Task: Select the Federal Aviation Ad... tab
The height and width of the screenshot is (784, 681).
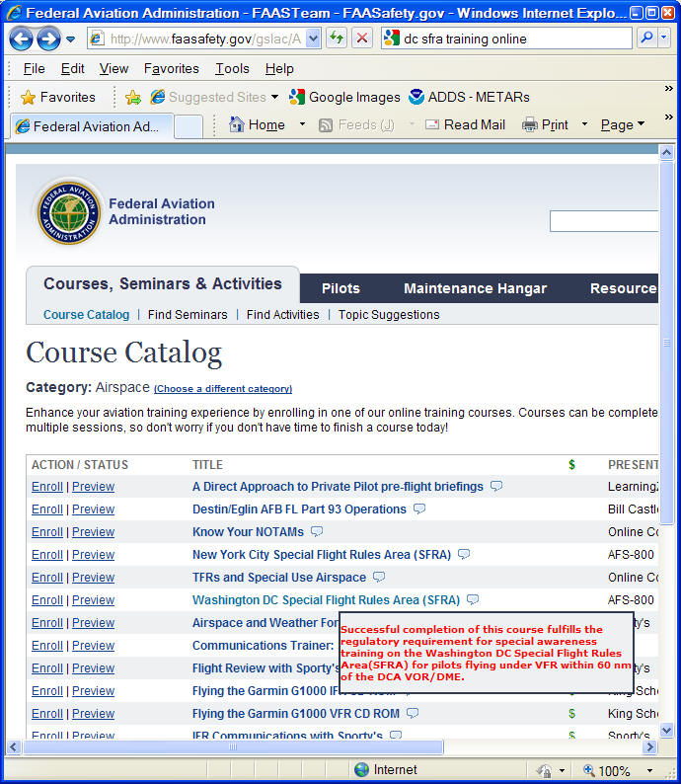Action: point(93,126)
